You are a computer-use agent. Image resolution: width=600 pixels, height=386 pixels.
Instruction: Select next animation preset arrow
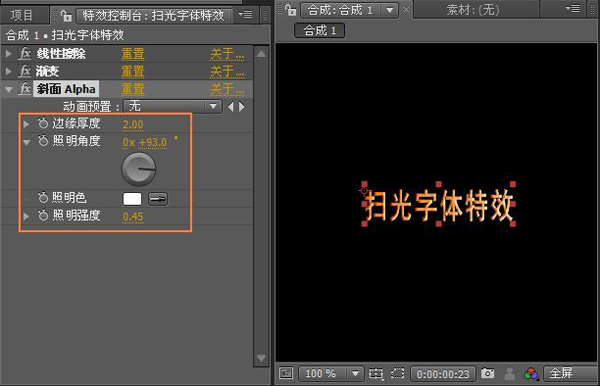pyautogui.click(x=242, y=106)
